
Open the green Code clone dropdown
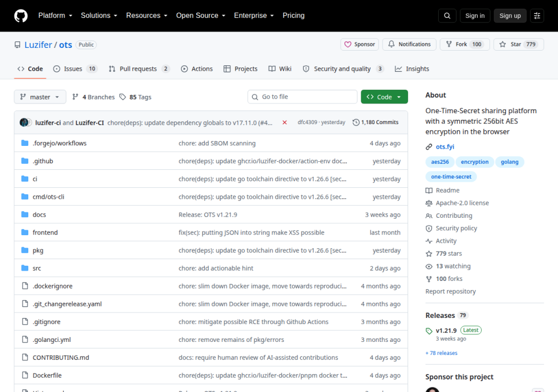pos(384,97)
